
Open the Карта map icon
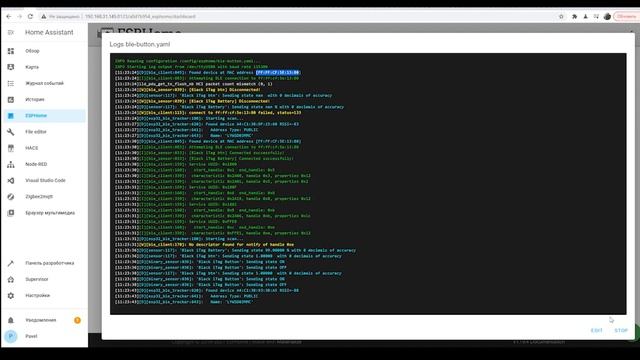[x=11, y=67]
